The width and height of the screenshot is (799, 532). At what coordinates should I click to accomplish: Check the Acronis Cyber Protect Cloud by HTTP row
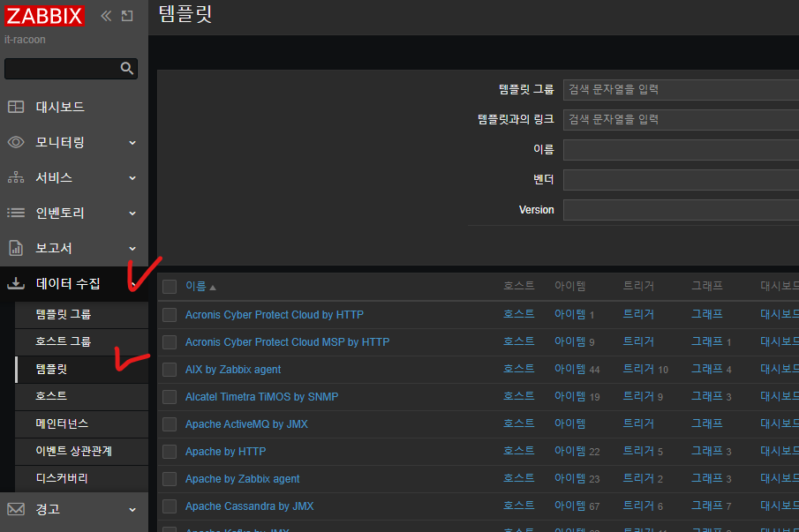pos(170,315)
